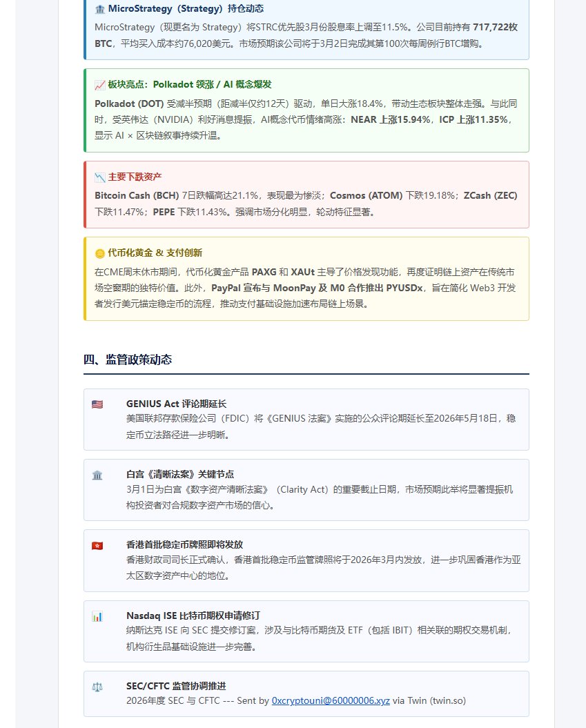This screenshot has width=586, height=728.
Task: Click the 香港首批稳定币牌照即将发放 title
Action: [x=185, y=544]
